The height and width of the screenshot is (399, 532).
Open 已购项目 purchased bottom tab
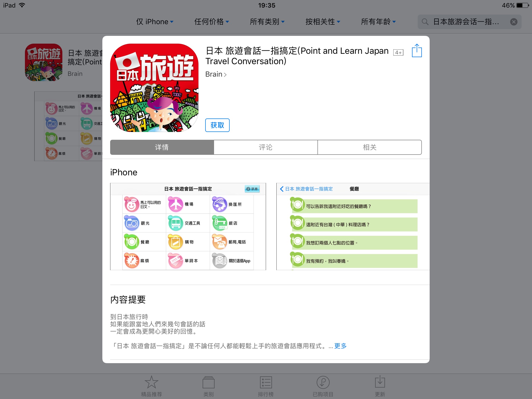tap(323, 386)
